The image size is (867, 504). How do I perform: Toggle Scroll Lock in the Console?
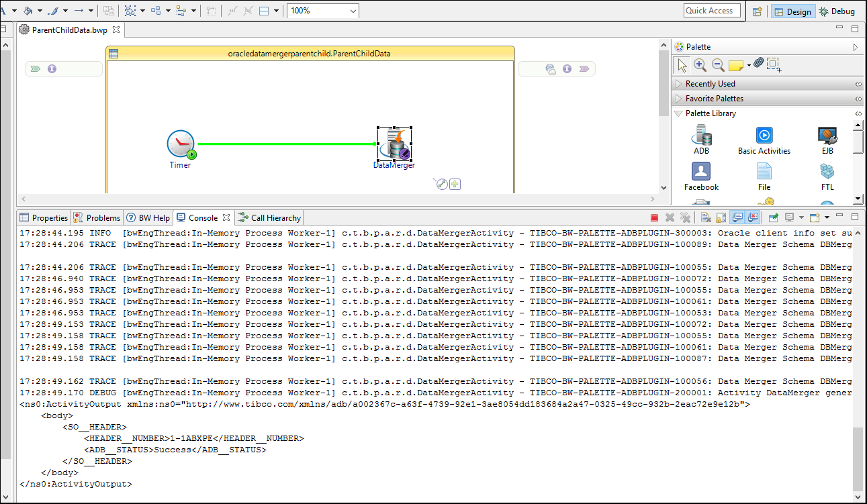[721, 217]
